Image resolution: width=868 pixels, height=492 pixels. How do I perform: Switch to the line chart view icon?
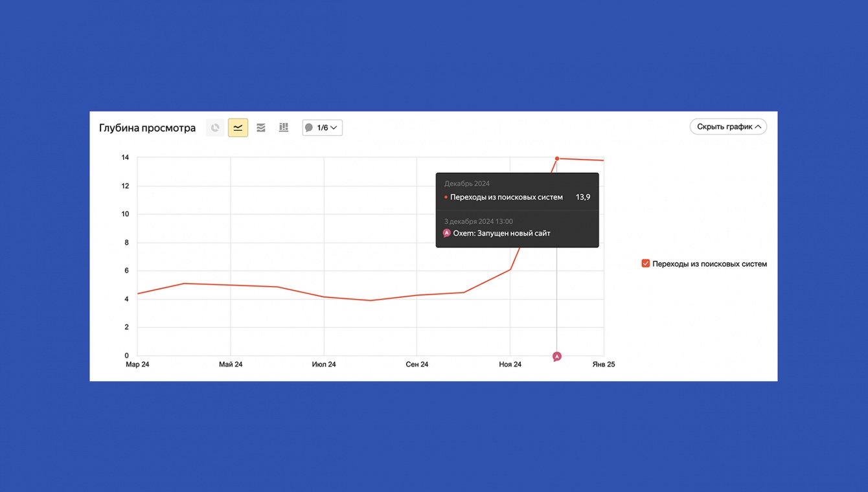point(238,128)
